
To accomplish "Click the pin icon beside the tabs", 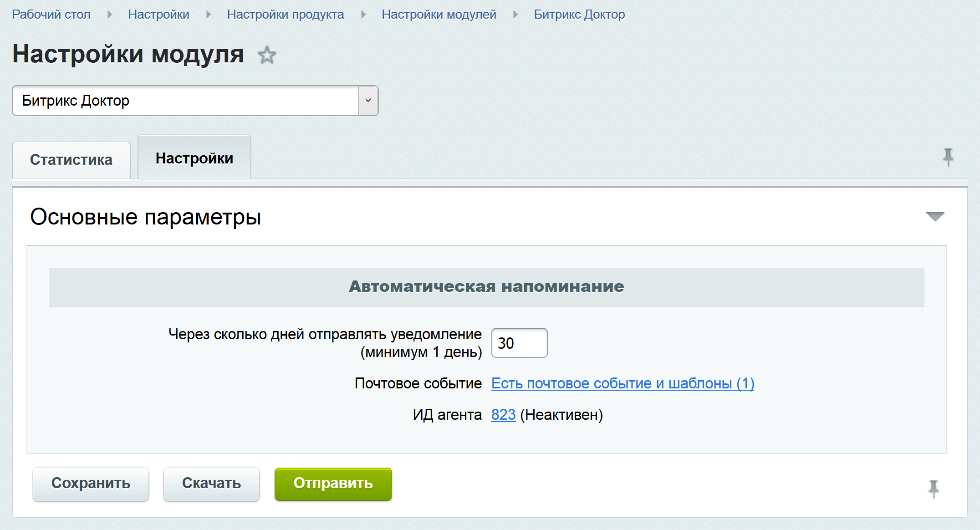I will coord(948,158).
